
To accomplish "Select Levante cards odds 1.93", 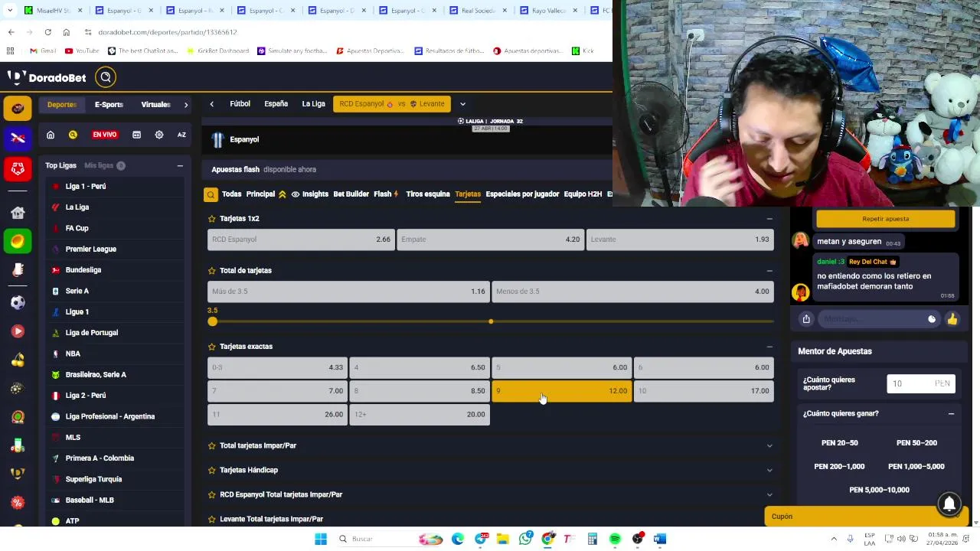I will [x=680, y=240].
